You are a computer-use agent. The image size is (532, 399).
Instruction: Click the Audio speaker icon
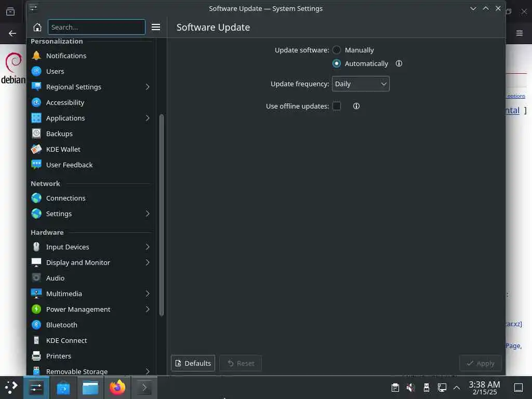coord(36,278)
